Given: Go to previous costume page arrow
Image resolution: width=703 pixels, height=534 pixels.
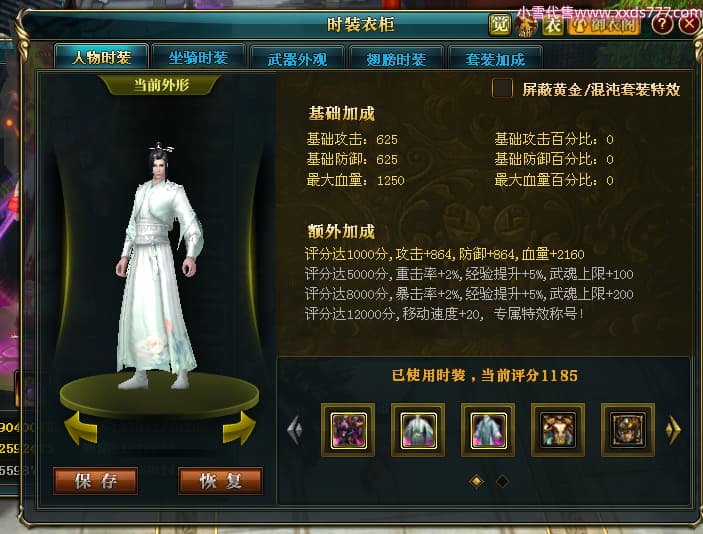Looking at the screenshot, I should pos(295,430).
